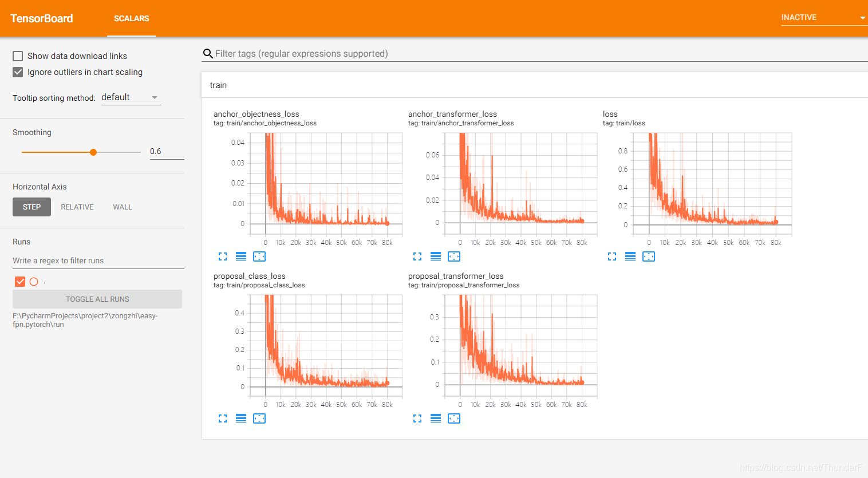
Task: Click the tag: train/loss label
Action: (x=624, y=123)
